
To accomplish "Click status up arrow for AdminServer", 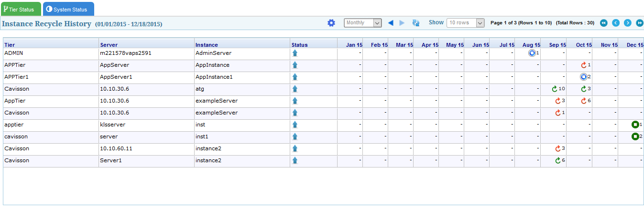I will point(295,53).
